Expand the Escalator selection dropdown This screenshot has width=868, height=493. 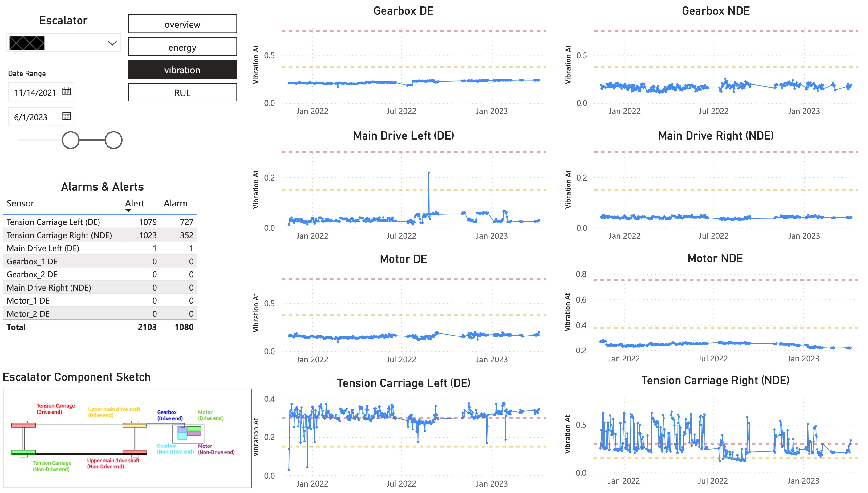click(x=112, y=43)
